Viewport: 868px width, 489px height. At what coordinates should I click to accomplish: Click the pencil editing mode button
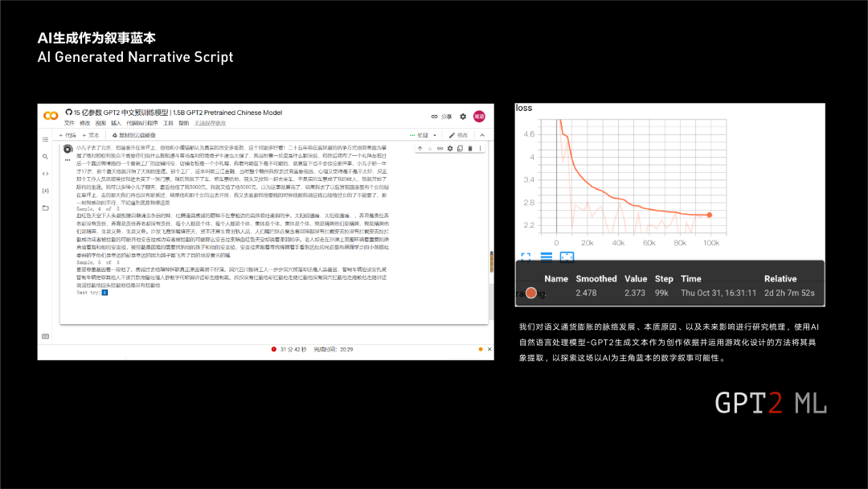point(458,135)
